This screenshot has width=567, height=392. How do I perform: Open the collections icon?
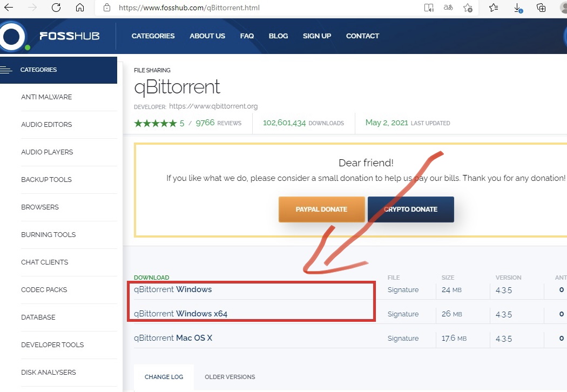(541, 8)
